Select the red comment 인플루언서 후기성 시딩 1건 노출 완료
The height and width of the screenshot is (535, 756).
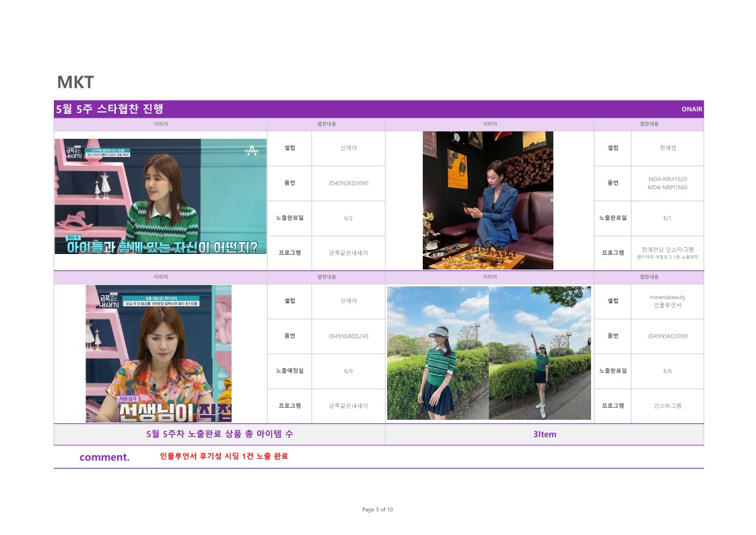point(224,456)
